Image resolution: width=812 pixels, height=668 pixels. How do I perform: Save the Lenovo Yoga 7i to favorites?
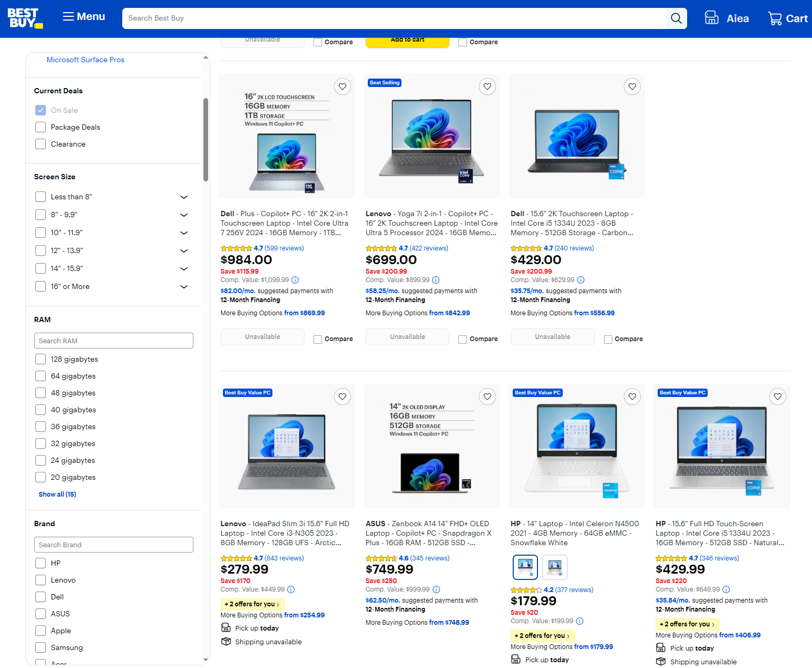(x=487, y=86)
